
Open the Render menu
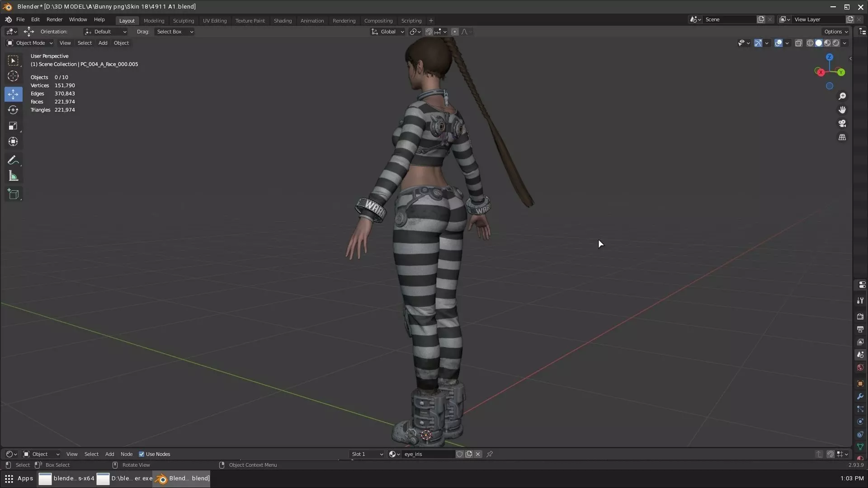[x=54, y=19]
